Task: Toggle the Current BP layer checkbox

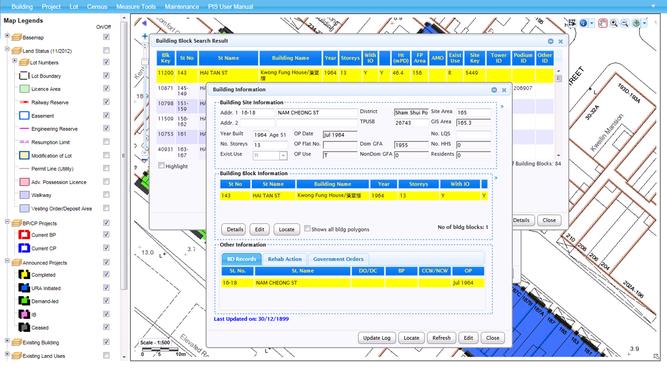Action: pos(106,234)
